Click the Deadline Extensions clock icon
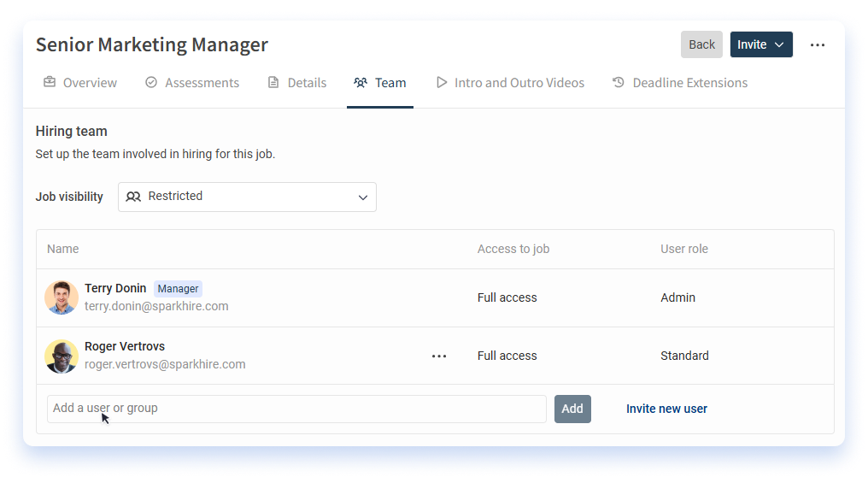This screenshot has height=477, width=868. 619,82
